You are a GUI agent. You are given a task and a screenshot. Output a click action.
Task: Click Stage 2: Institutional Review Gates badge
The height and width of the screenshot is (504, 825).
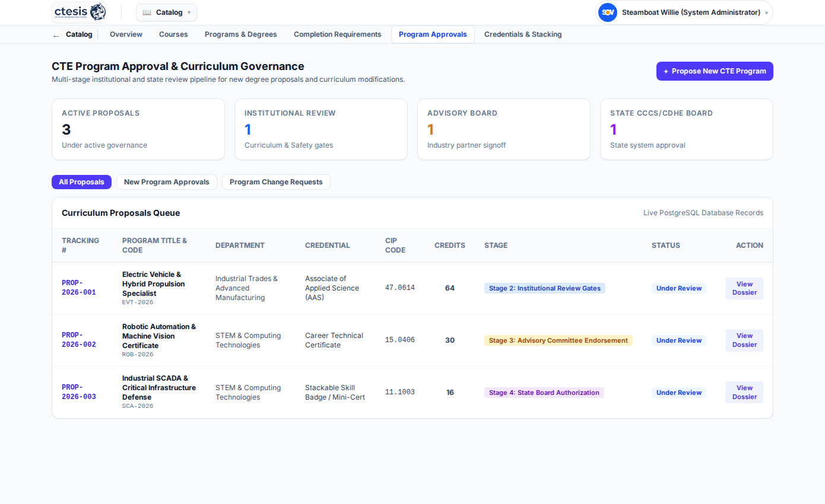[545, 288]
